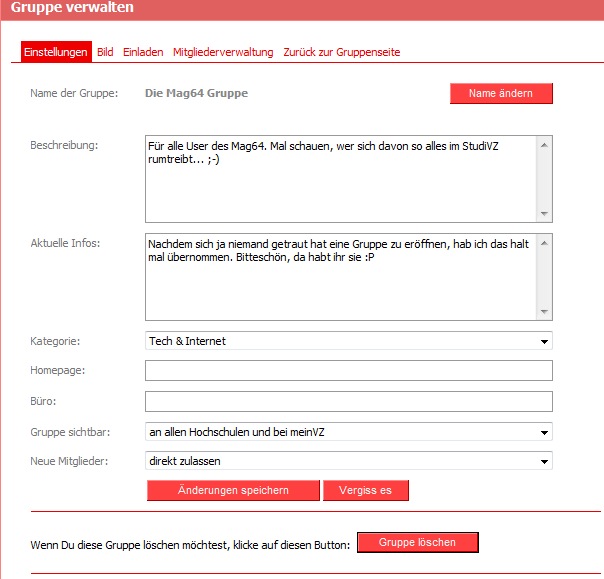Open the Gruppe sichtbar dropdown
Image resolution: width=604 pixels, height=579 pixels.
pyautogui.click(x=349, y=432)
